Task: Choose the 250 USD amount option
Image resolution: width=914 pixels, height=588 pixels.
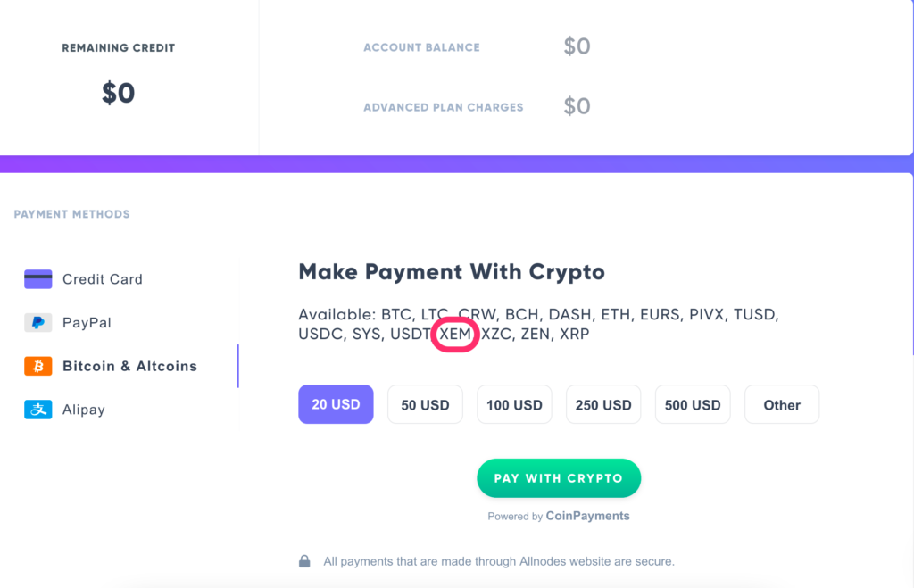Action: click(x=603, y=404)
